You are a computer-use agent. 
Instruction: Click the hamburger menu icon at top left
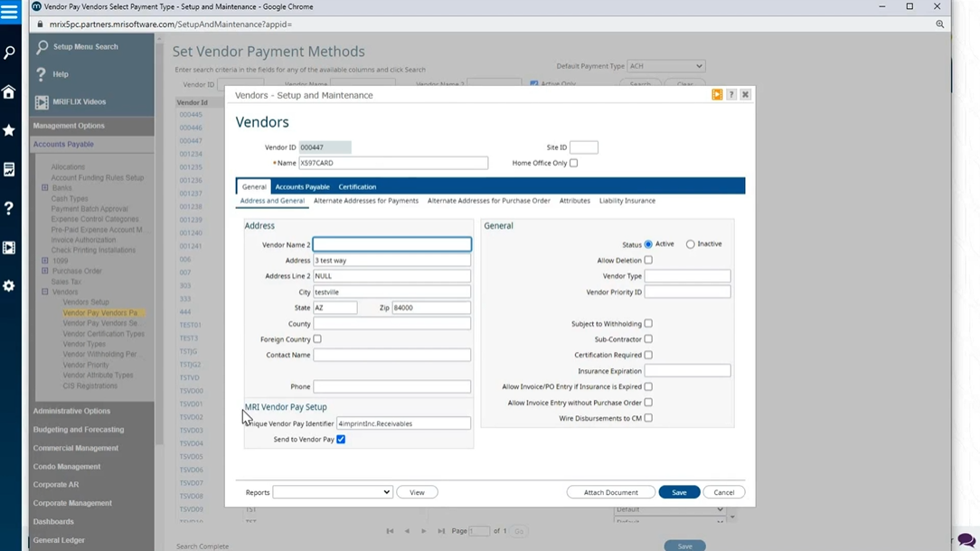10,12
